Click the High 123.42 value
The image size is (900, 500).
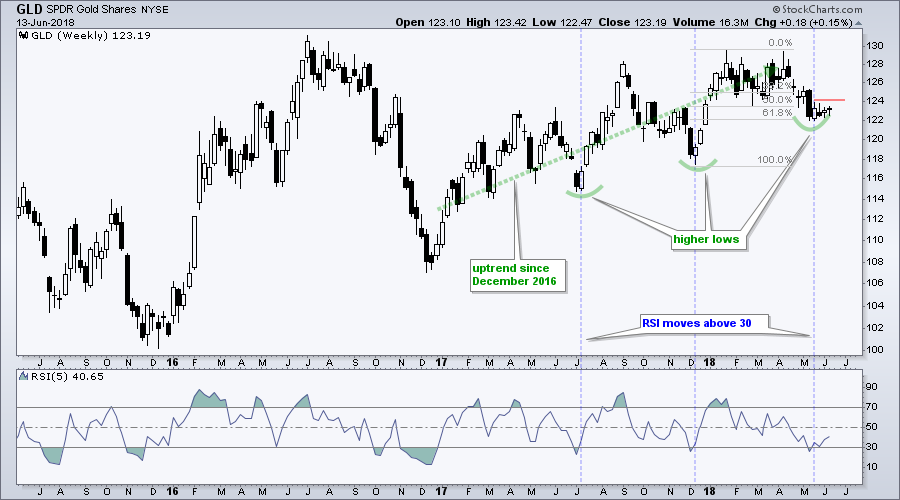coord(494,22)
